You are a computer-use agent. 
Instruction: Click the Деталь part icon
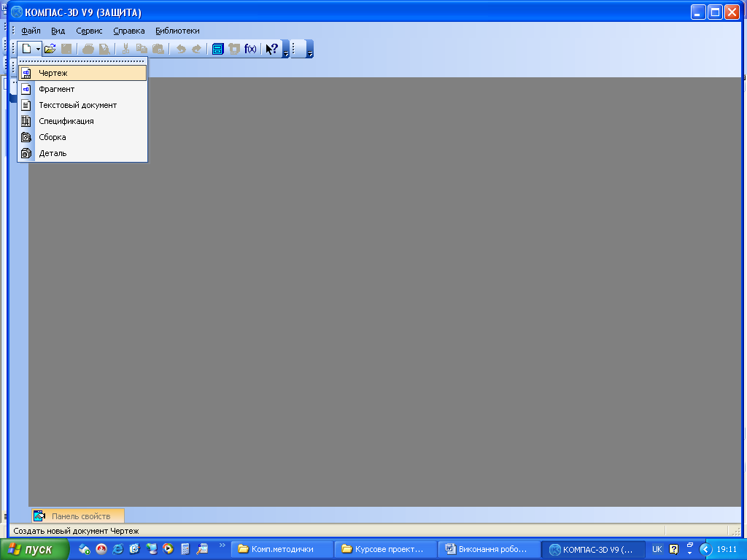tap(27, 153)
